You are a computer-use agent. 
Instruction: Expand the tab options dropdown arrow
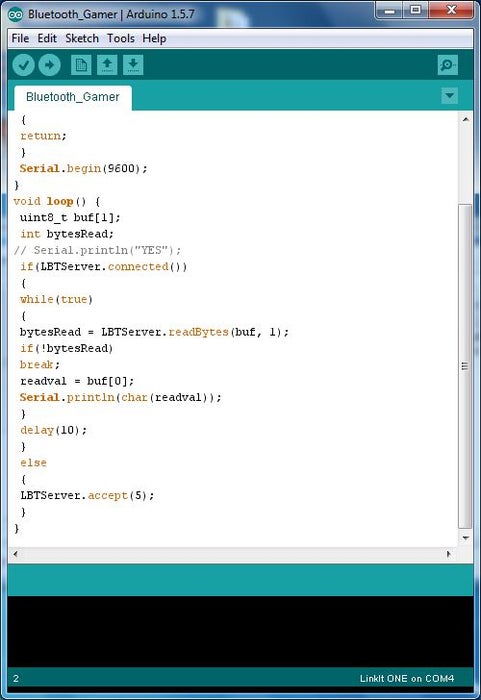point(450,96)
